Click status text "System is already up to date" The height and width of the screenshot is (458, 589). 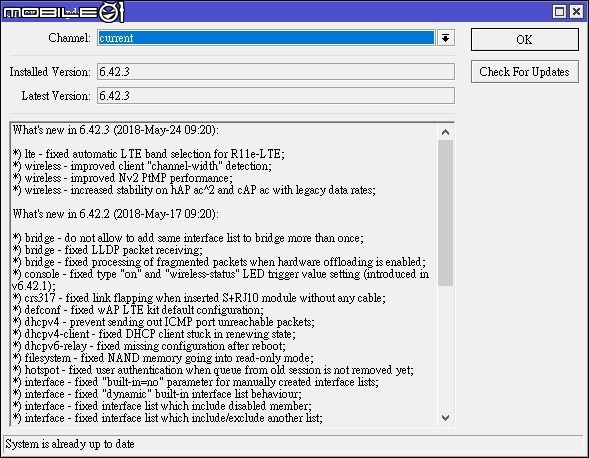(70, 444)
